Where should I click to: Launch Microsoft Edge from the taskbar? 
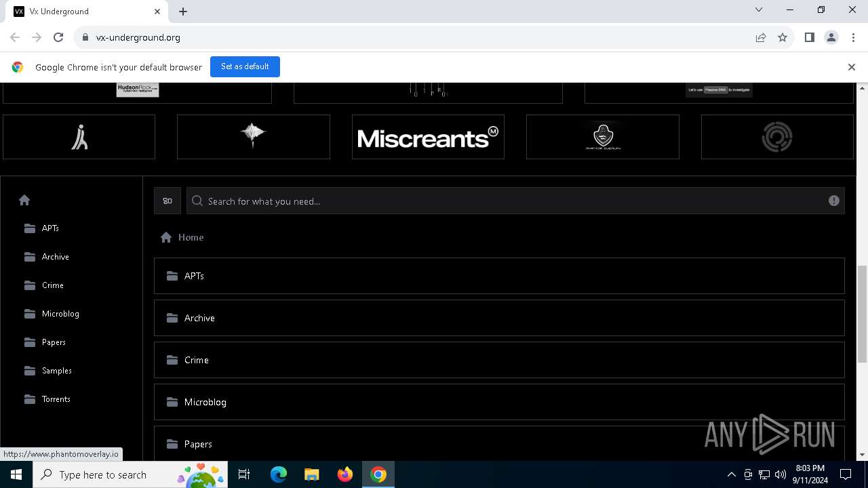coord(279,474)
